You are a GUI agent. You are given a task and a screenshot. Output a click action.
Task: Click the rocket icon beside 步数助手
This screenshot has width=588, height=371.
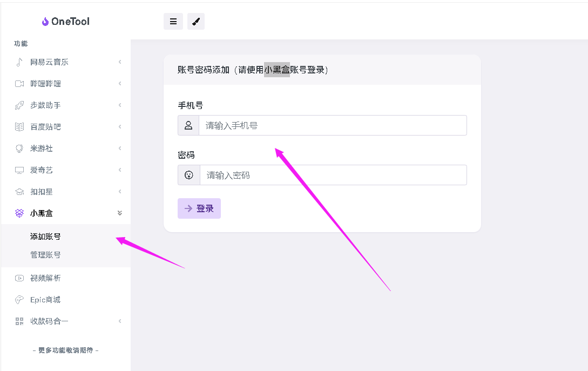pos(19,105)
